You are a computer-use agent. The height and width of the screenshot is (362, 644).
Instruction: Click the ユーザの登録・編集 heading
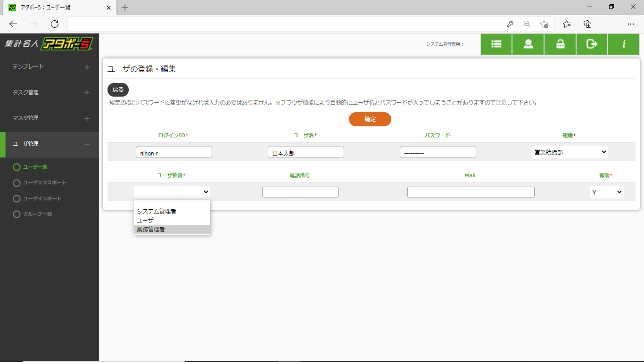[x=142, y=69]
